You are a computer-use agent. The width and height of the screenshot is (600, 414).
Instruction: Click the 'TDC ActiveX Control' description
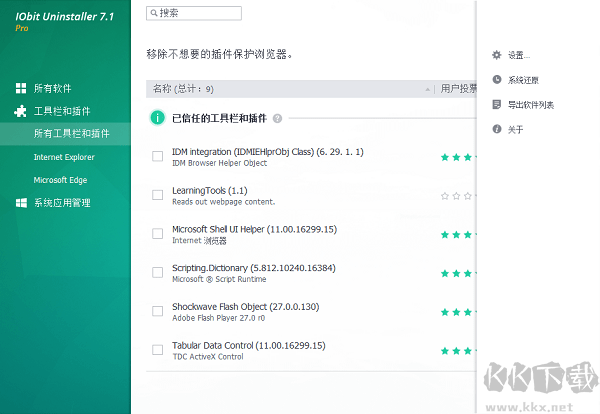coord(208,357)
